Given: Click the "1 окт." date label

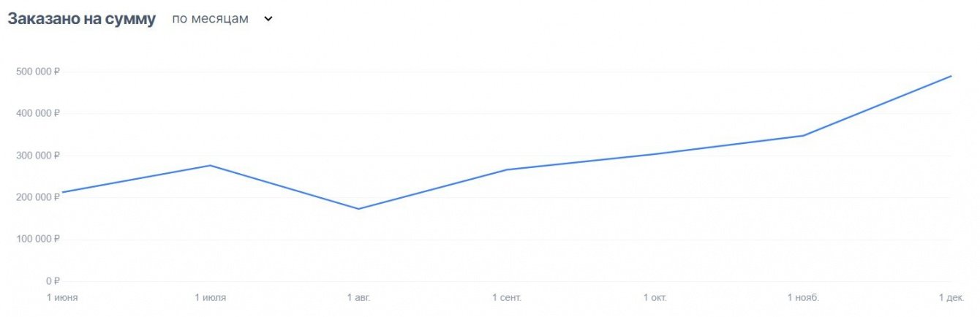Looking at the screenshot, I should click(x=655, y=297).
